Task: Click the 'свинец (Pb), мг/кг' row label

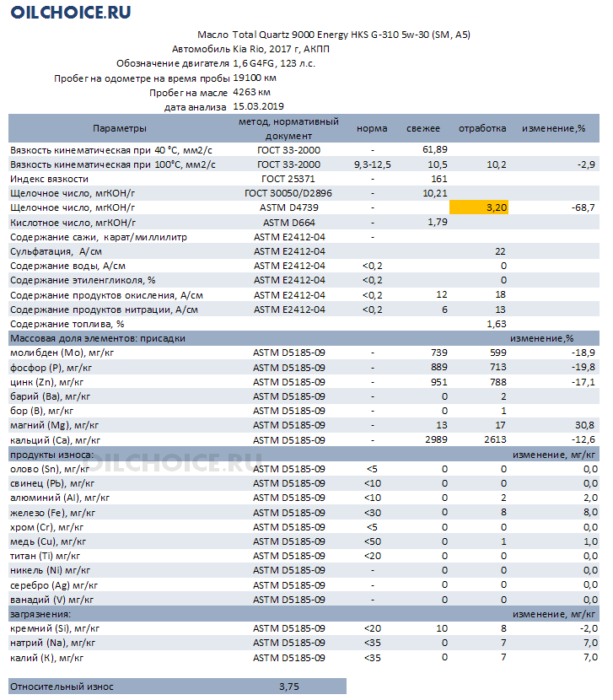Action: (x=52, y=483)
